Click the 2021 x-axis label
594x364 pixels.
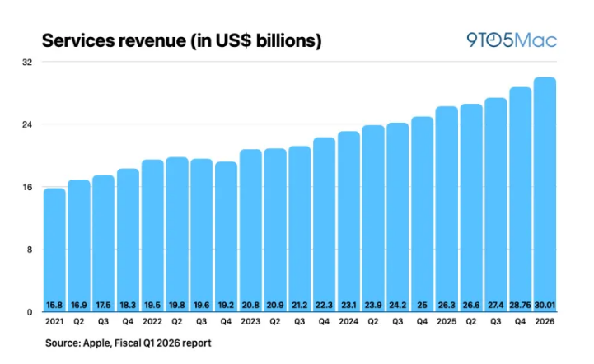54,323
